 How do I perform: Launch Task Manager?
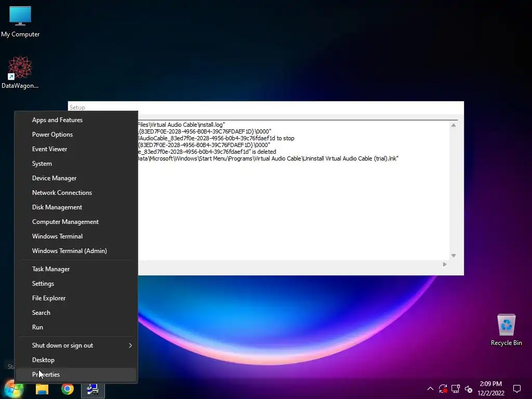point(76,269)
